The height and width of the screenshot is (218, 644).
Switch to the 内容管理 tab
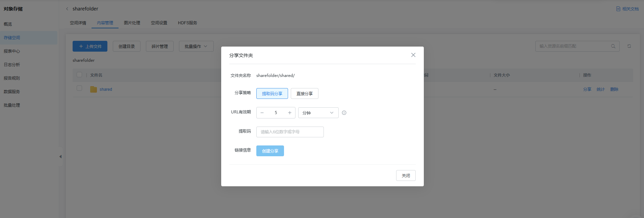(x=105, y=23)
